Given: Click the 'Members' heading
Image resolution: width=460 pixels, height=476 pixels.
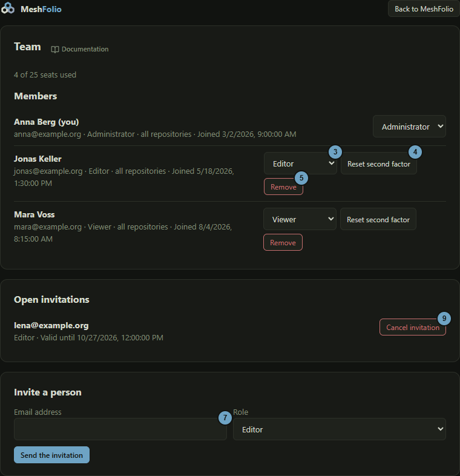Looking at the screenshot, I should [x=36, y=96].
